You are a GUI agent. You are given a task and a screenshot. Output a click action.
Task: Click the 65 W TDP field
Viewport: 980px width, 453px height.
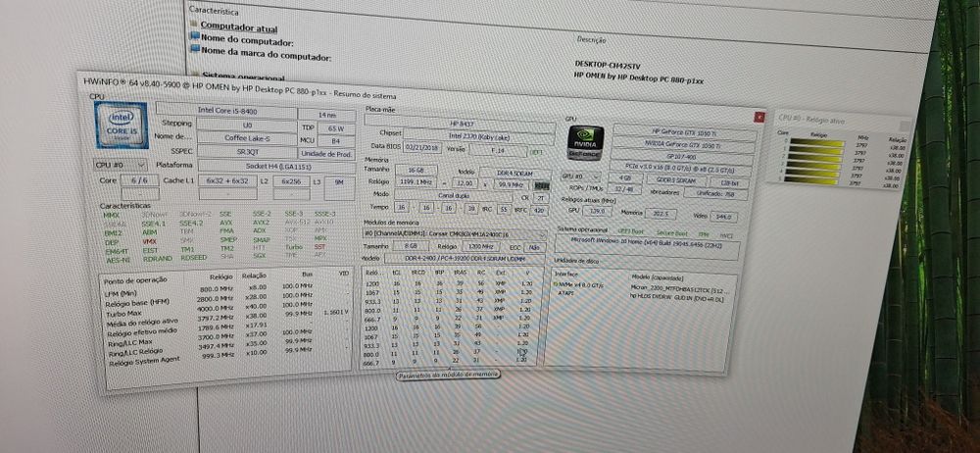[336, 128]
